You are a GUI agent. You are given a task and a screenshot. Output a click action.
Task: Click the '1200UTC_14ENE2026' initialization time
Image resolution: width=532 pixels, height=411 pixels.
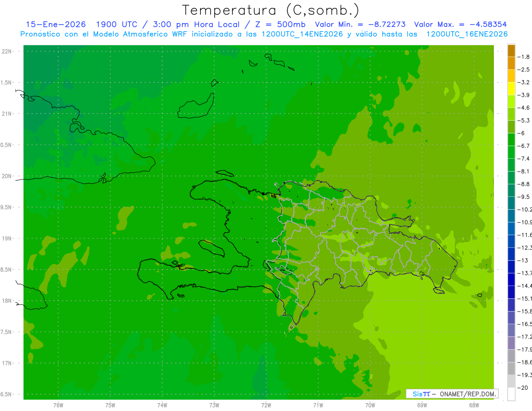(302, 34)
